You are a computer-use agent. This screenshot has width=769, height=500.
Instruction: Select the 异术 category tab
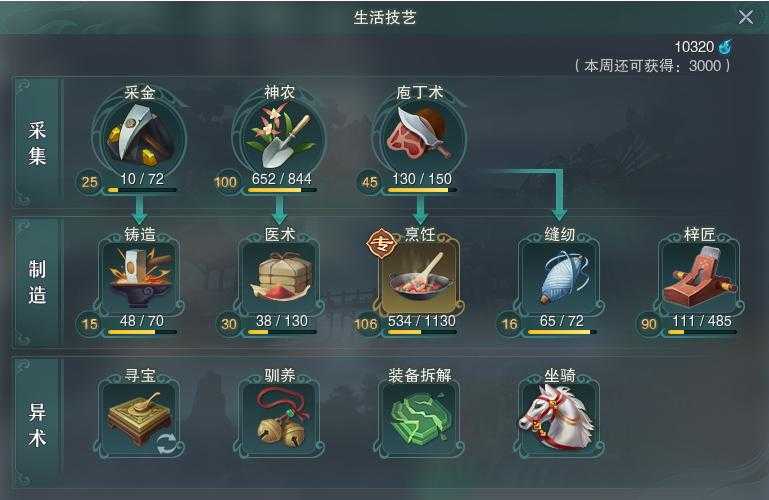[37, 424]
